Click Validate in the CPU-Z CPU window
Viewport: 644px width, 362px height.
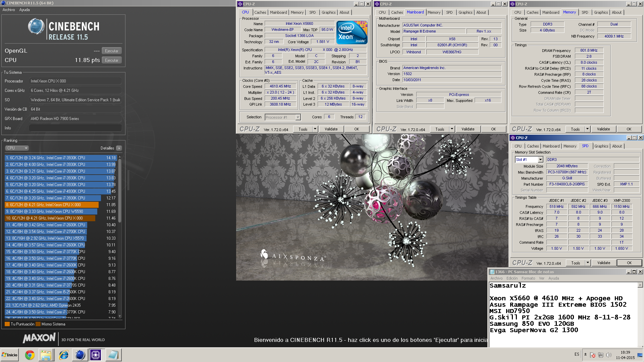[331, 129]
